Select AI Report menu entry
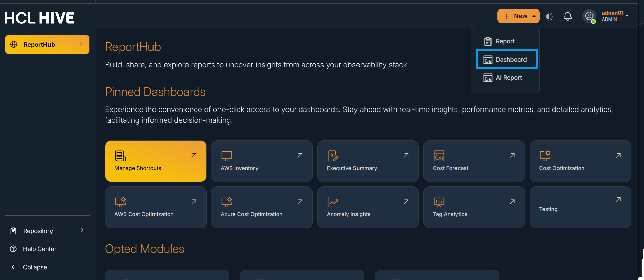This screenshot has height=280, width=644. click(x=508, y=78)
